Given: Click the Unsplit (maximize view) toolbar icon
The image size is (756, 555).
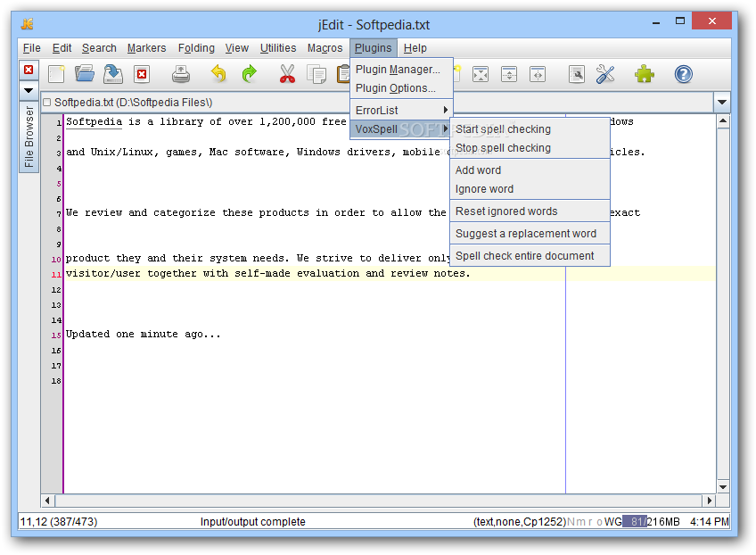Looking at the screenshot, I should click(481, 74).
